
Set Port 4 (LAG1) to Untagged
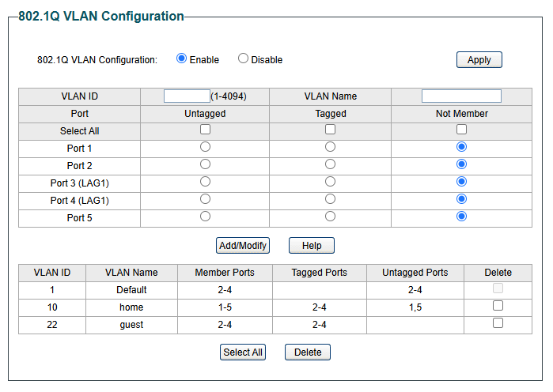point(205,199)
